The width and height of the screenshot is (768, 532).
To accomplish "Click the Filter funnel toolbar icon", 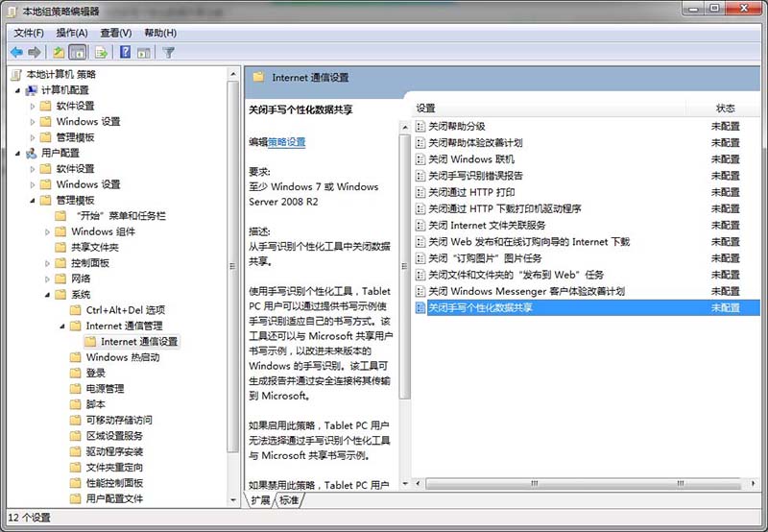I will pos(169,52).
